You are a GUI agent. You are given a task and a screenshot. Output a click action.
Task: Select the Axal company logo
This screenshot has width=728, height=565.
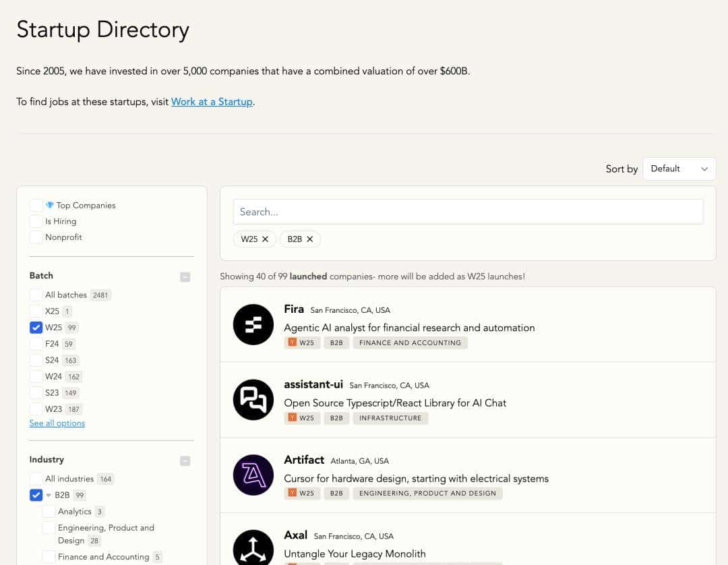[x=253, y=547]
